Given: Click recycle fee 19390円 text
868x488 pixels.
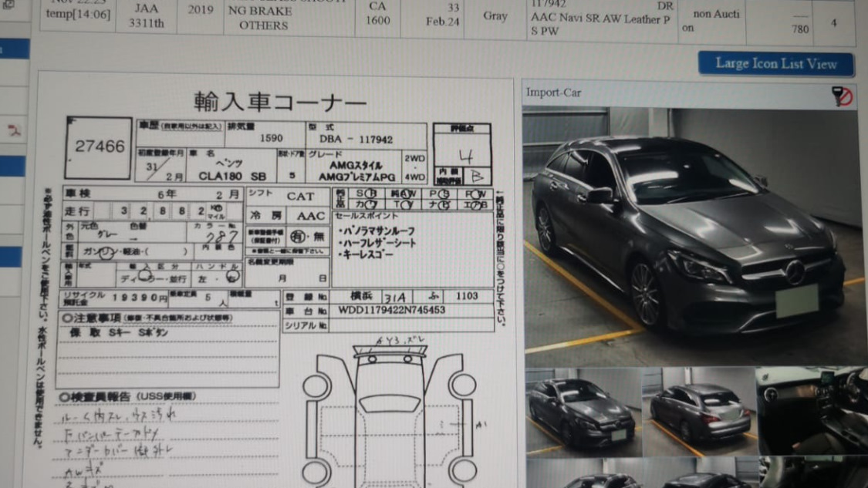Looking at the screenshot, I should [140, 298].
